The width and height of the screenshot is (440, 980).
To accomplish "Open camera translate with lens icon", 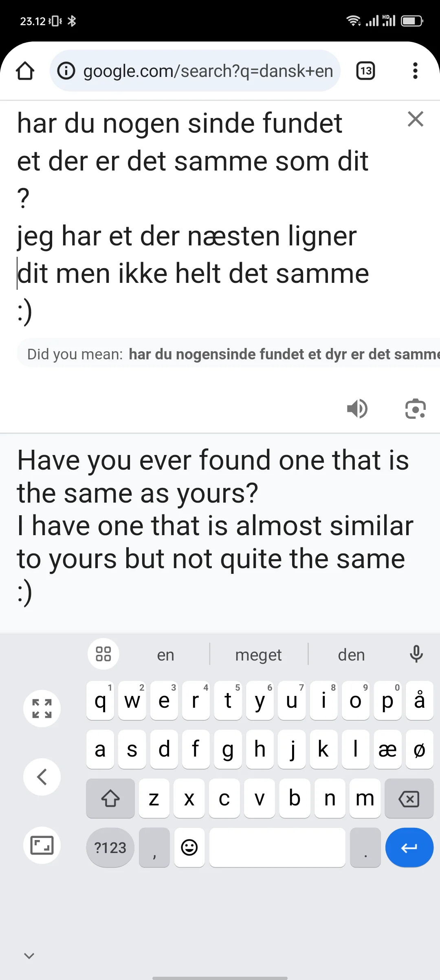I will point(415,409).
